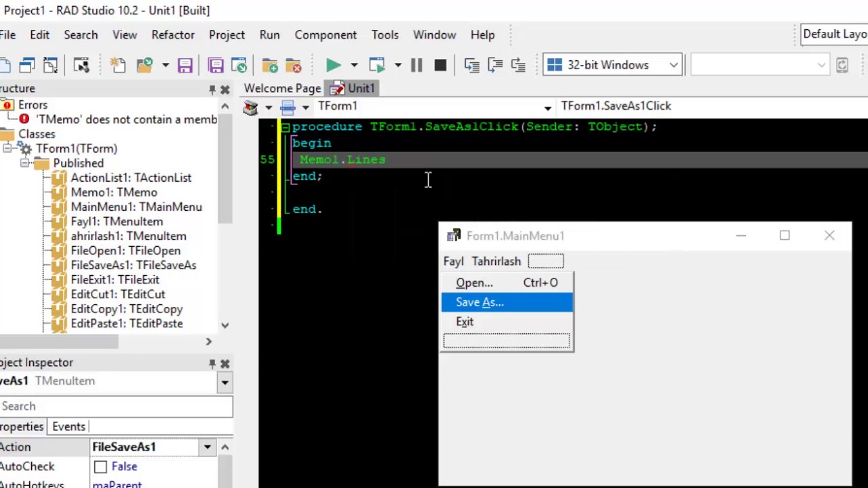868x488 pixels.
Task: Open dropdown arrow next to Run button
Action: (354, 65)
